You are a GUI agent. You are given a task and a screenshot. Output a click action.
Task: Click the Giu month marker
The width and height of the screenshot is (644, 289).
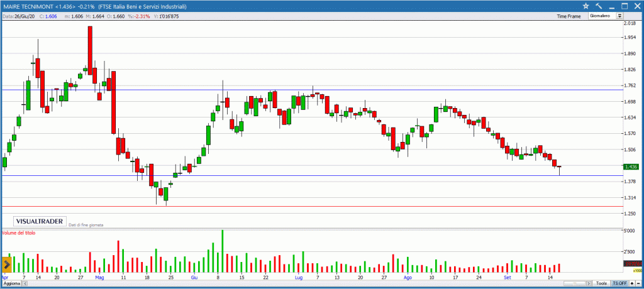coord(194,278)
